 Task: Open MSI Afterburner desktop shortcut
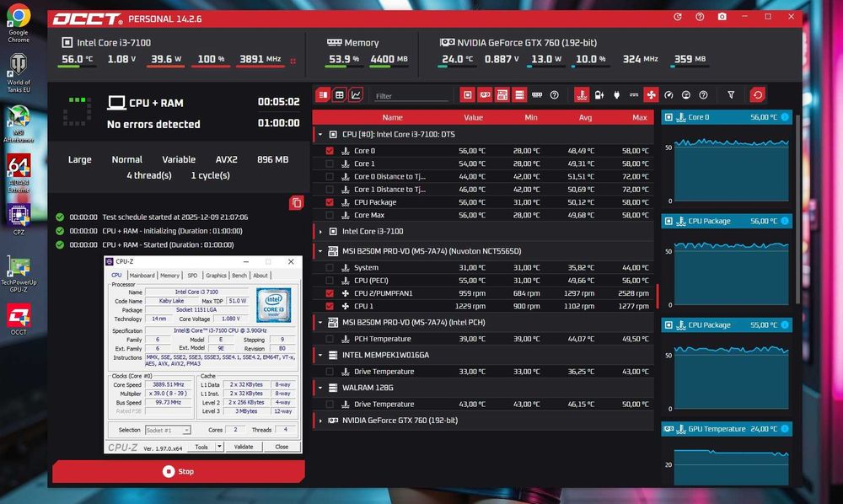click(19, 124)
